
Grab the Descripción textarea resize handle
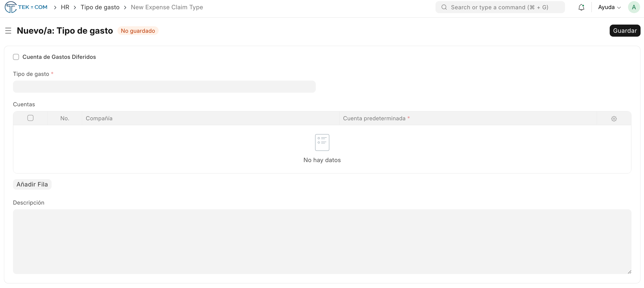(629, 272)
